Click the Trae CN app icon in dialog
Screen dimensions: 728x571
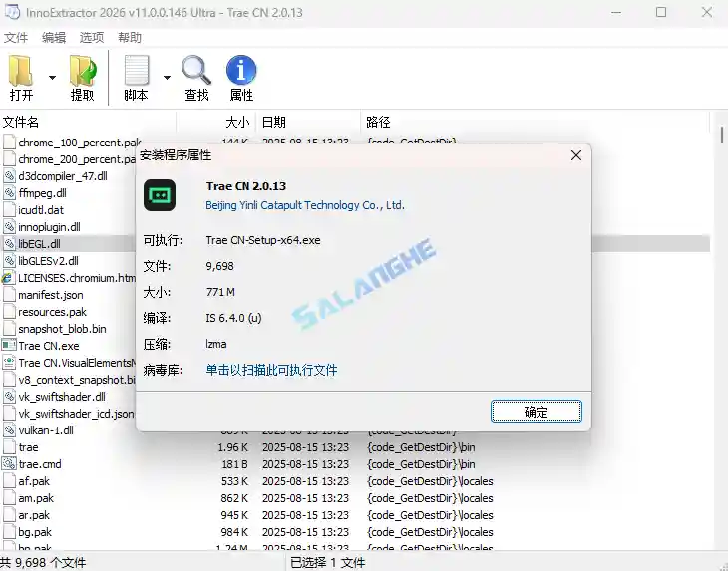160,195
